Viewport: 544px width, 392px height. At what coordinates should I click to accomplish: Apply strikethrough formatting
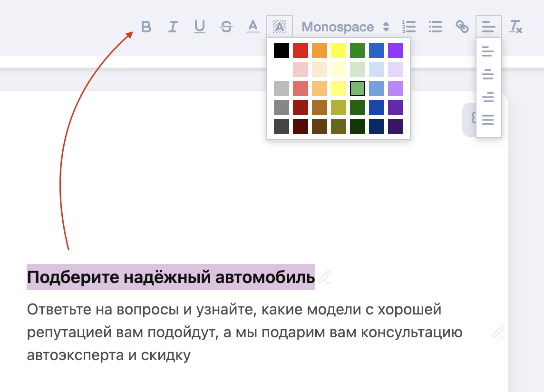pyautogui.click(x=226, y=27)
